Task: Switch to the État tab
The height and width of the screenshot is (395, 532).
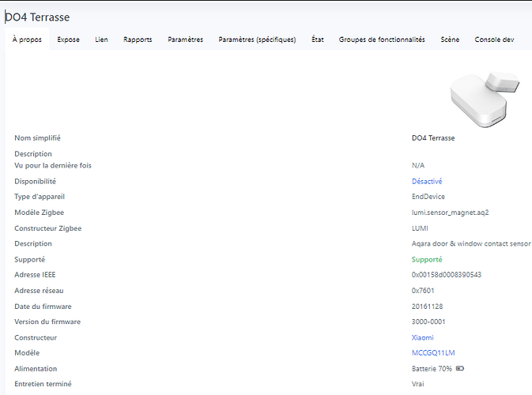Action: (317, 39)
